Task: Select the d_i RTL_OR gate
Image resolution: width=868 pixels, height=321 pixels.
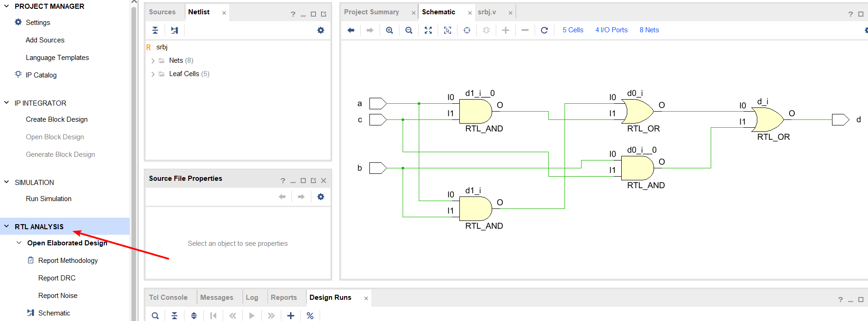Action: (x=767, y=120)
